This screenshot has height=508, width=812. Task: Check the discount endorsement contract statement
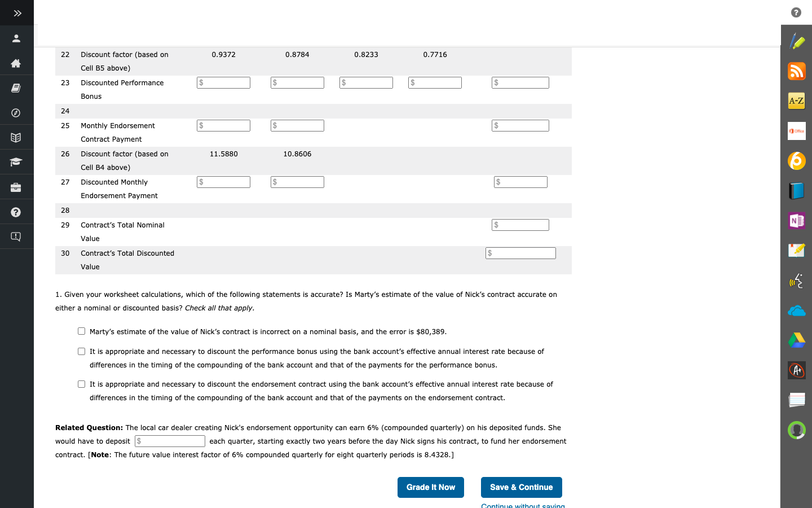(x=82, y=384)
